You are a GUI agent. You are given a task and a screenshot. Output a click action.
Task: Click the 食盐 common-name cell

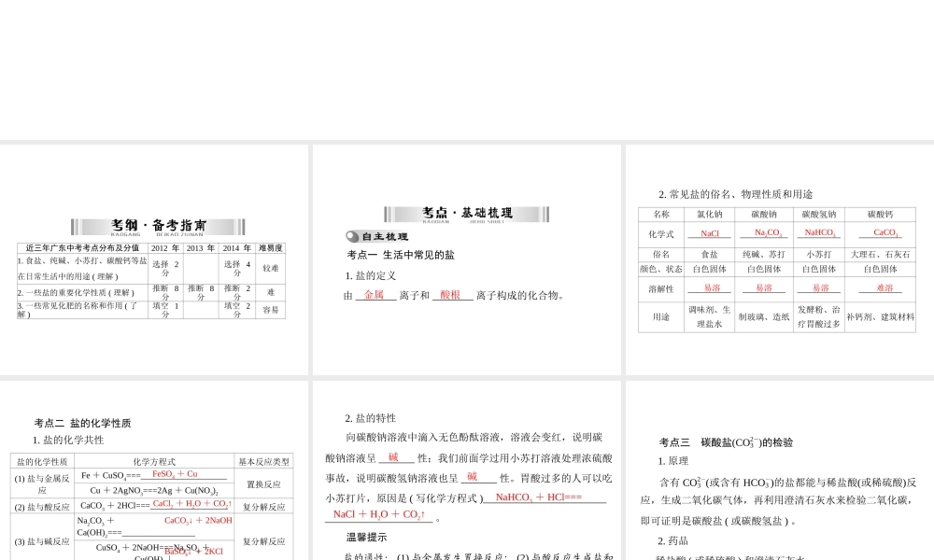pyautogui.click(x=710, y=254)
